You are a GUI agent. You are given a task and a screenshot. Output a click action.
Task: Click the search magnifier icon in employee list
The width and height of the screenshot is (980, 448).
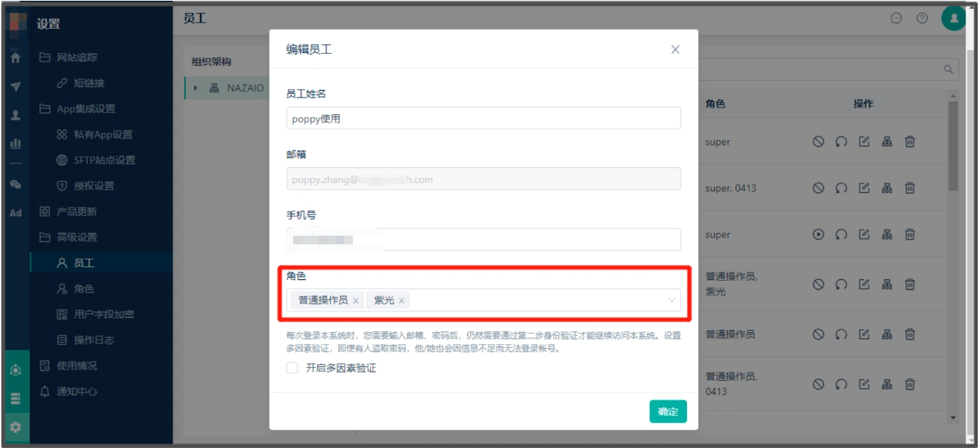(947, 70)
